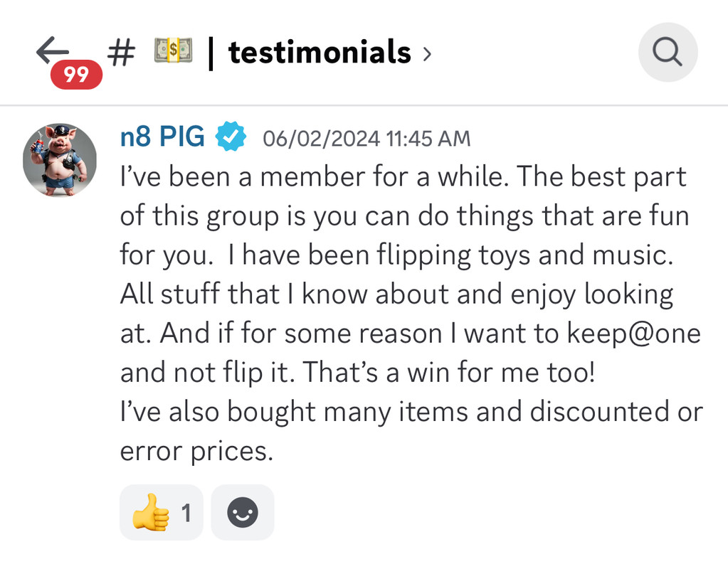The width and height of the screenshot is (728, 569).
Task: Click the thumbs up emoji
Action: pos(150,512)
